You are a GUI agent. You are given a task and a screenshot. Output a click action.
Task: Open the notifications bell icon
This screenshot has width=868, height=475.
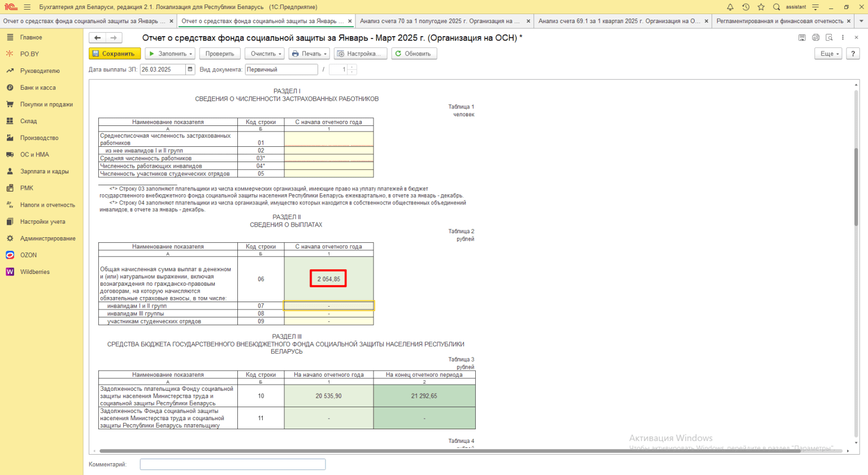tap(730, 7)
